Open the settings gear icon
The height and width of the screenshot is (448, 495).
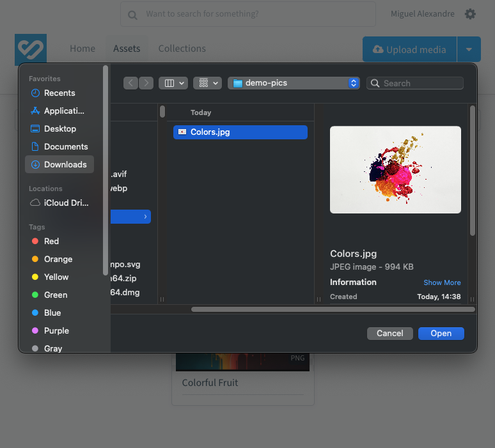point(470,14)
